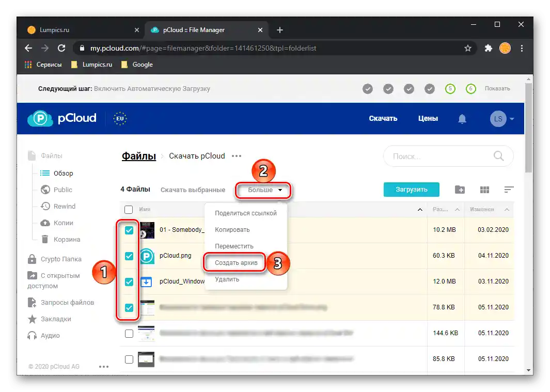This screenshot has width=550, height=392.
Task: Click onboarding step 5 circle
Action: click(450, 89)
